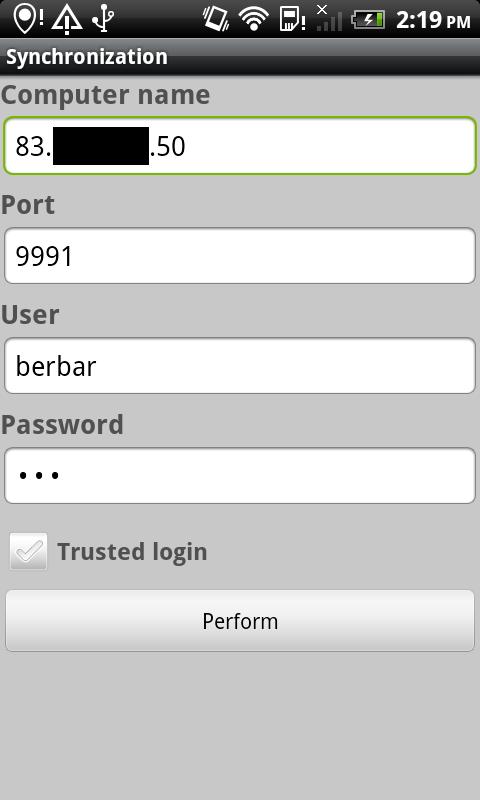
Task: Tap the triangle alert warning icon
Action: (x=67, y=20)
